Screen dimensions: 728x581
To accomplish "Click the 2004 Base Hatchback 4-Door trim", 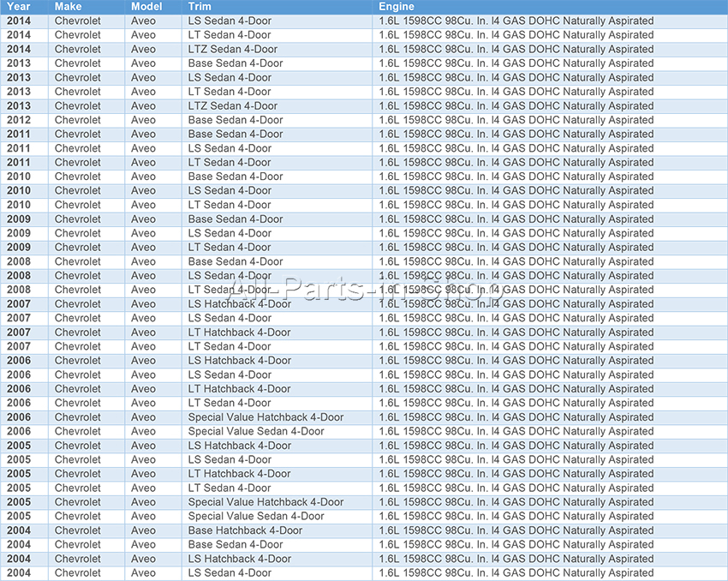I will pyautogui.click(x=245, y=530).
